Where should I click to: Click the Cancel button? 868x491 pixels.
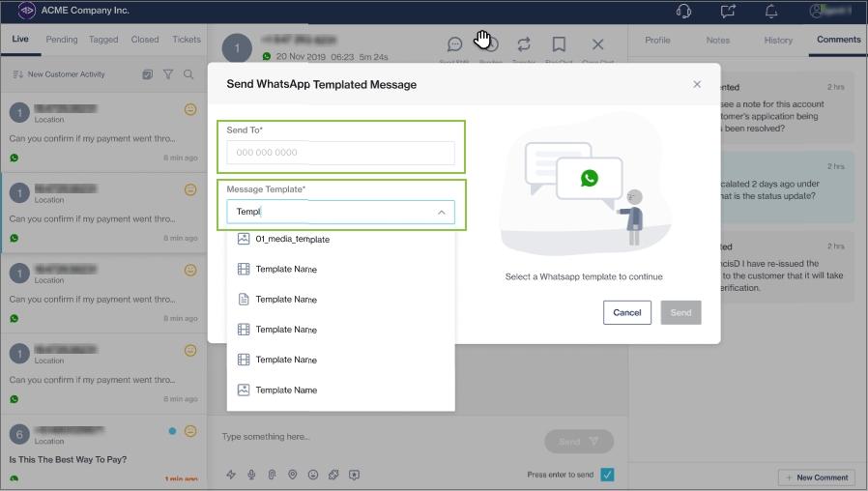(626, 312)
